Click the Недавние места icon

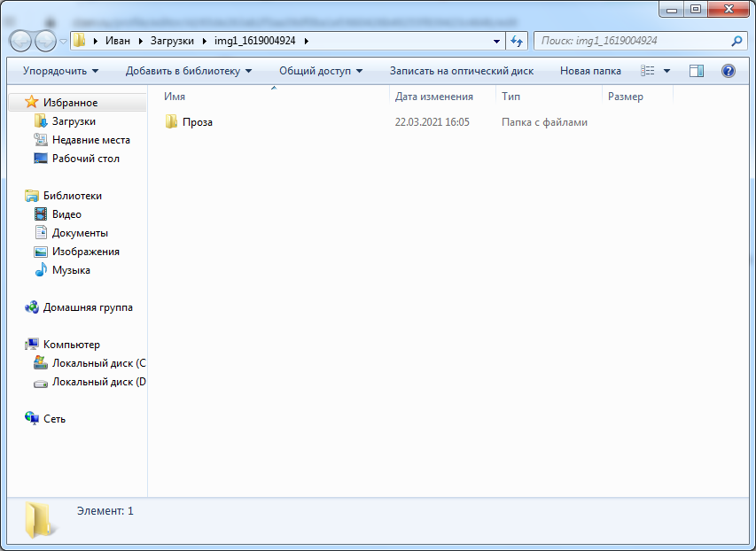[41, 140]
